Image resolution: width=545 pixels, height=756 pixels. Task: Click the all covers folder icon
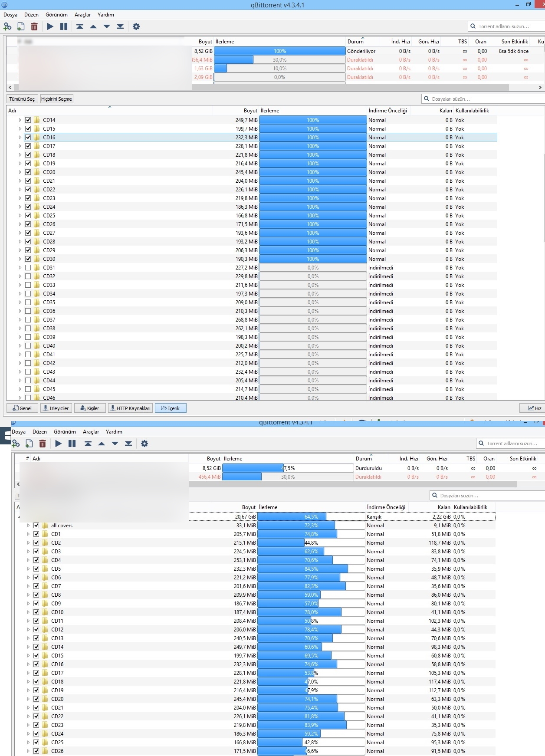pyautogui.click(x=45, y=526)
